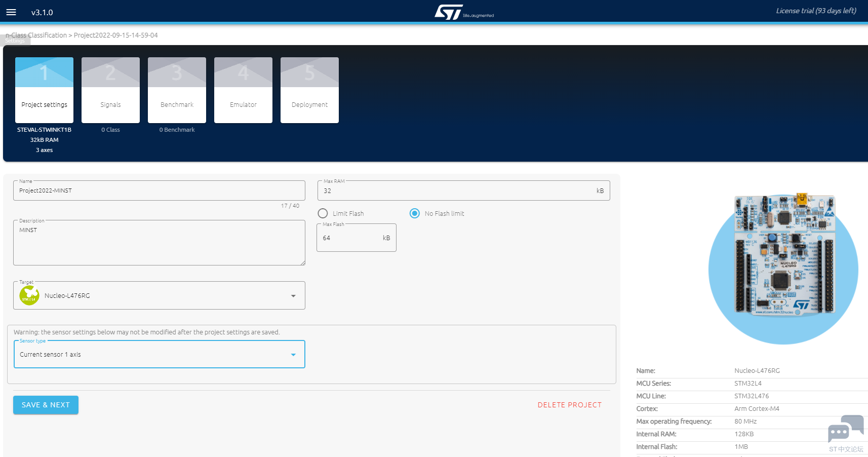Click the 80 MHz frequency value

coord(745,422)
